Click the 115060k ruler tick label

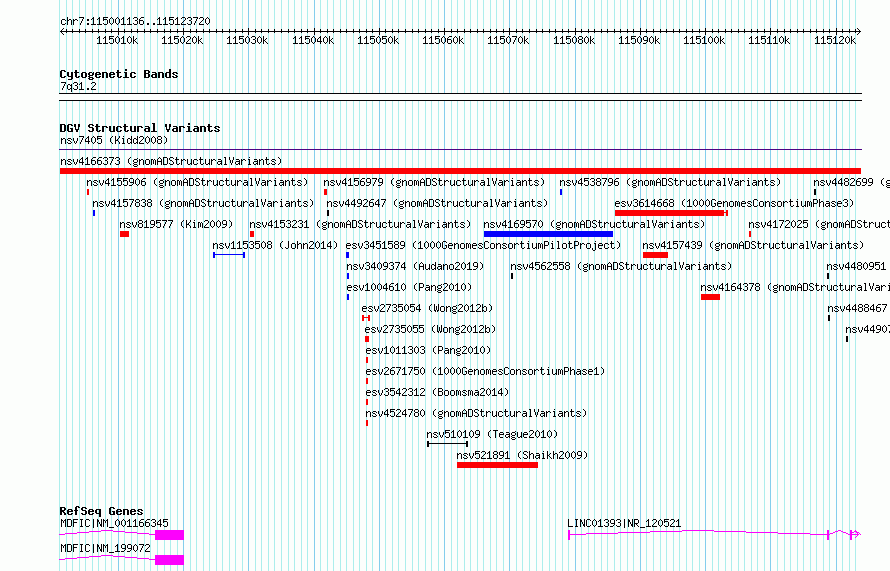tap(443, 40)
